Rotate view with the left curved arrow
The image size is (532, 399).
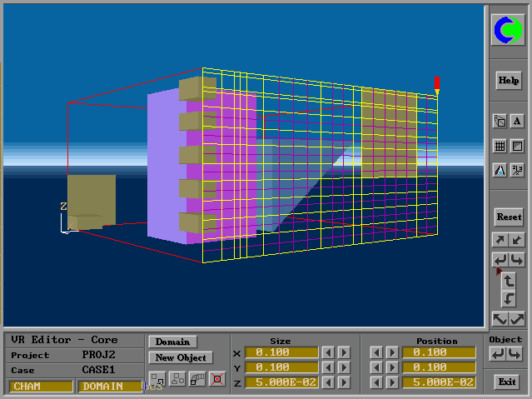click(500, 261)
